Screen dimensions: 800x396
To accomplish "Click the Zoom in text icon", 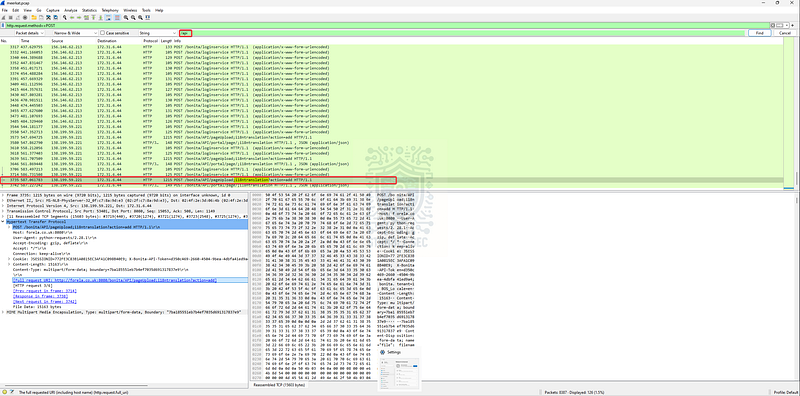I will click(126, 17).
